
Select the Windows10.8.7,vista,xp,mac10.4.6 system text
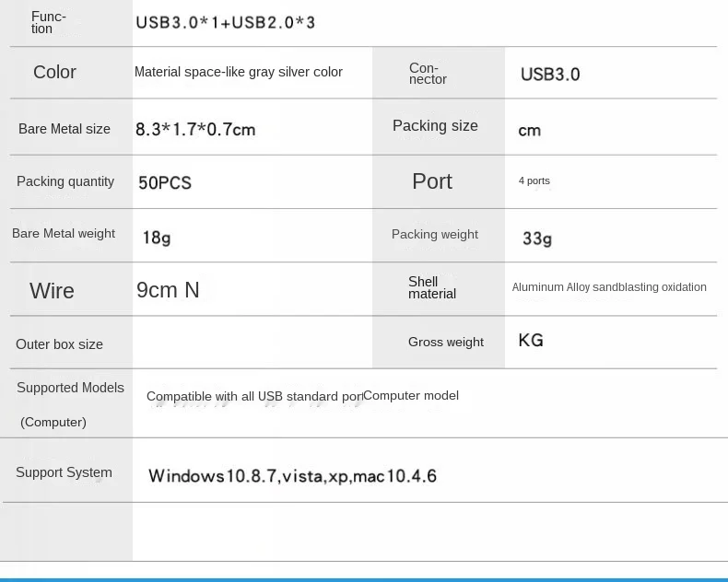292,476
